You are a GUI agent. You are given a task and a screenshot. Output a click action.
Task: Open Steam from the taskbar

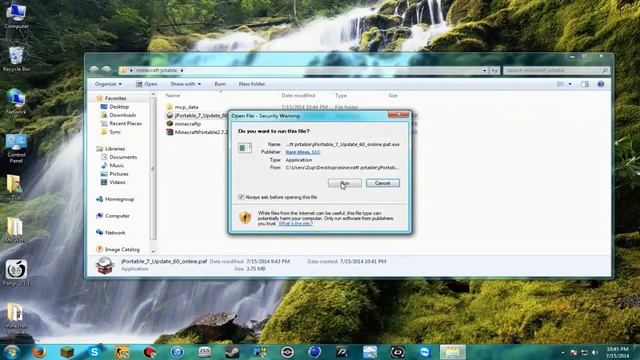[232, 352]
